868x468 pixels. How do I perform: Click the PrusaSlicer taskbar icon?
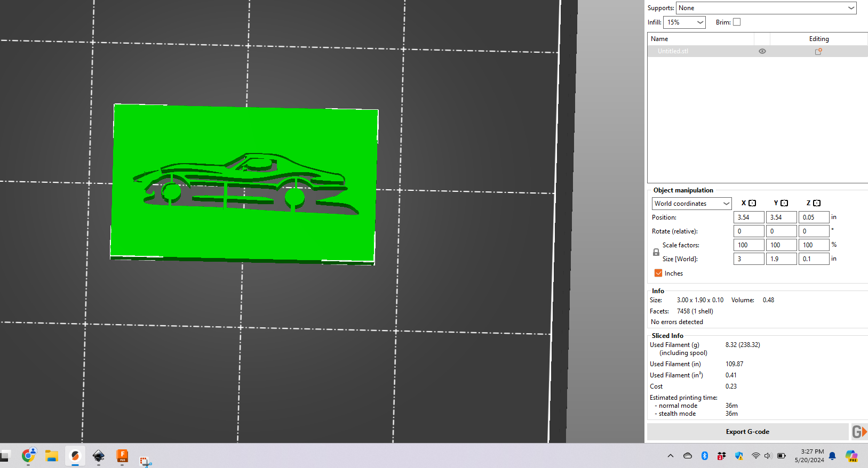coord(75,456)
